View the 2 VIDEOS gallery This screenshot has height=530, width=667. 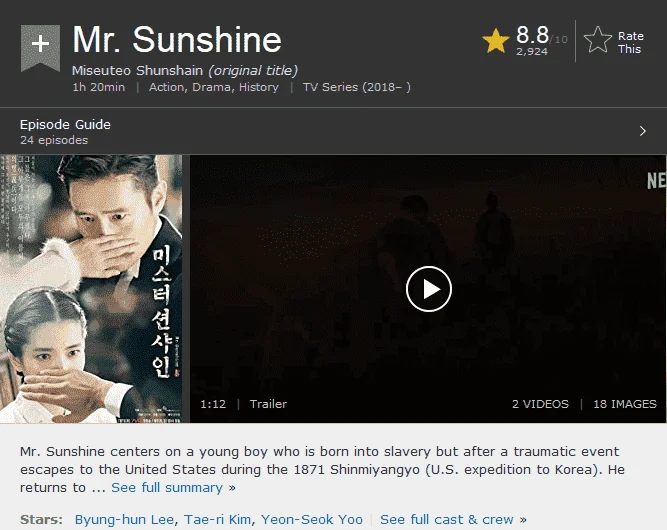click(x=540, y=404)
